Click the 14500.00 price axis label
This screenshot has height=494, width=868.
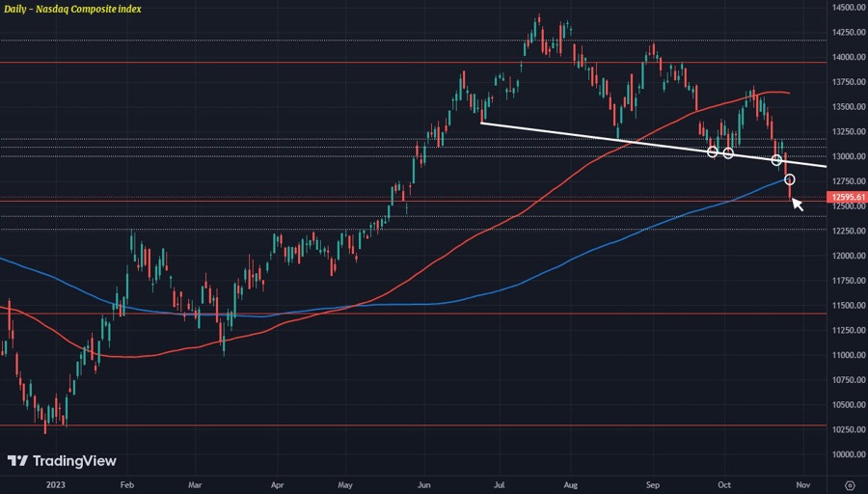click(848, 8)
